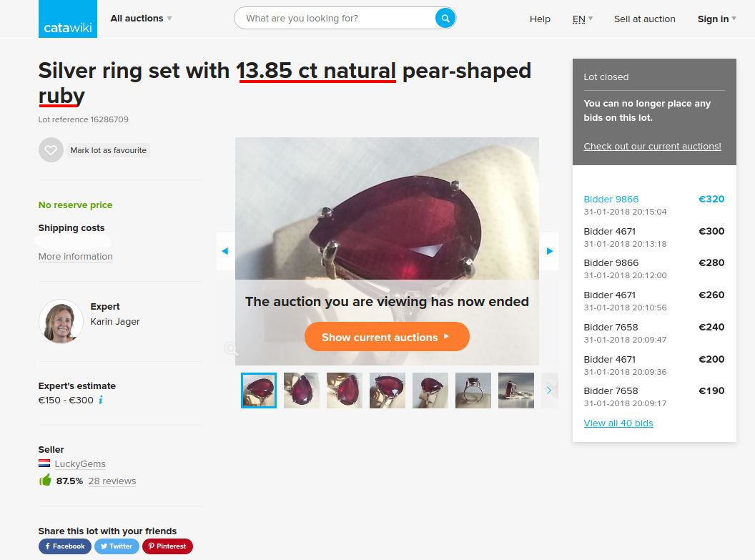Image resolution: width=755 pixels, height=560 pixels.
Task: Show previous image with left arrow
Action: coord(225,251)
